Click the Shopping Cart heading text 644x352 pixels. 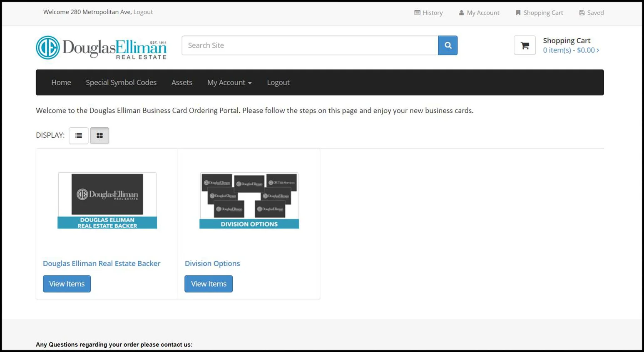(567, 40)
